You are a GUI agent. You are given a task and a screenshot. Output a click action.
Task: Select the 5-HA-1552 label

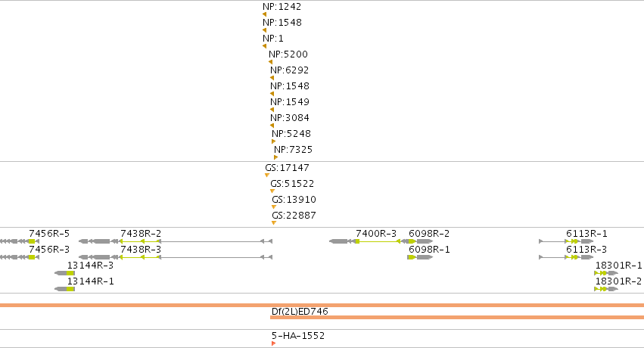(298, 336)
